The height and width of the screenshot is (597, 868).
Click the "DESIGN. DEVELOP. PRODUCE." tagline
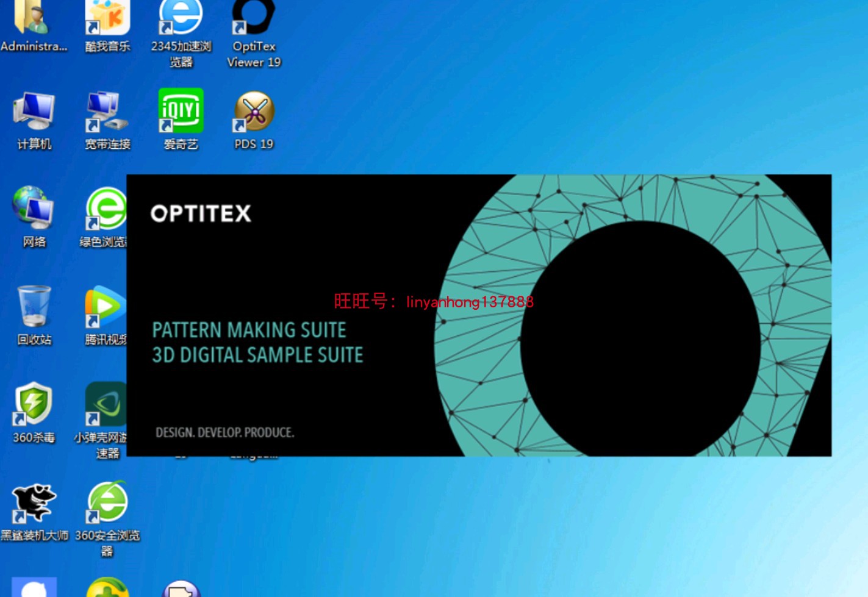(225, 432)
